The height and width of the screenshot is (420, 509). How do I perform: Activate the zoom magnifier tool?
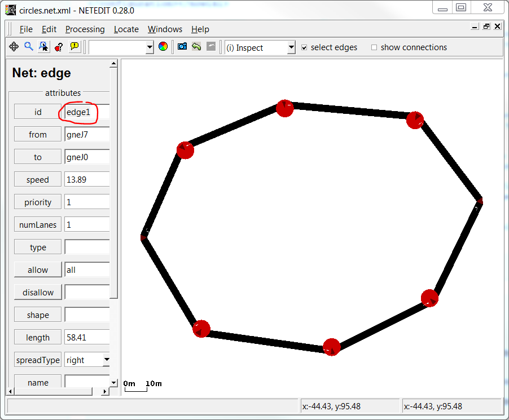click(x=28, y=46)
